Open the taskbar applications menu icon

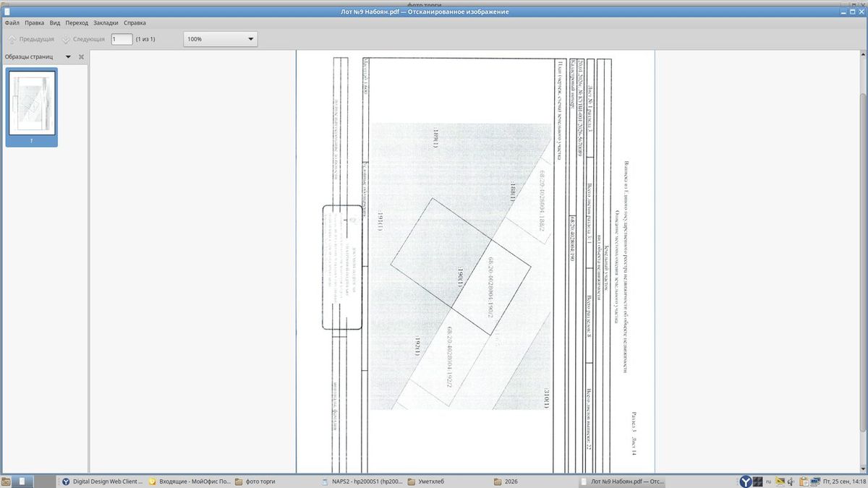(x=6, y=481)
